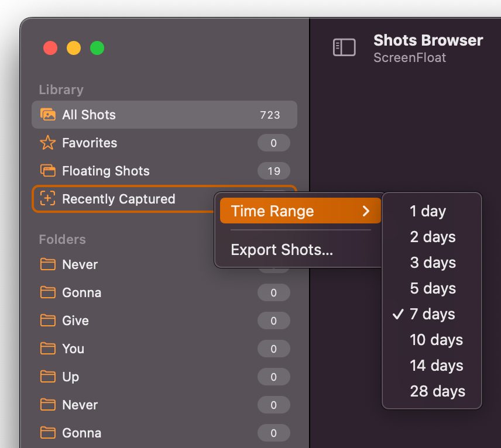Highlight the Time Range menu entry
This screenshot has width=501, height=448.
coord(300,211)
